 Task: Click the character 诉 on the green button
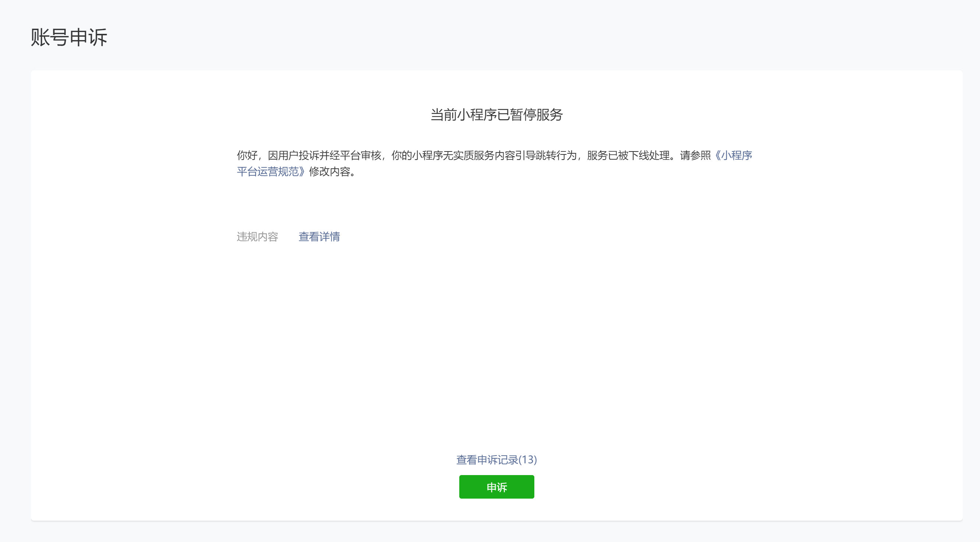502,487
